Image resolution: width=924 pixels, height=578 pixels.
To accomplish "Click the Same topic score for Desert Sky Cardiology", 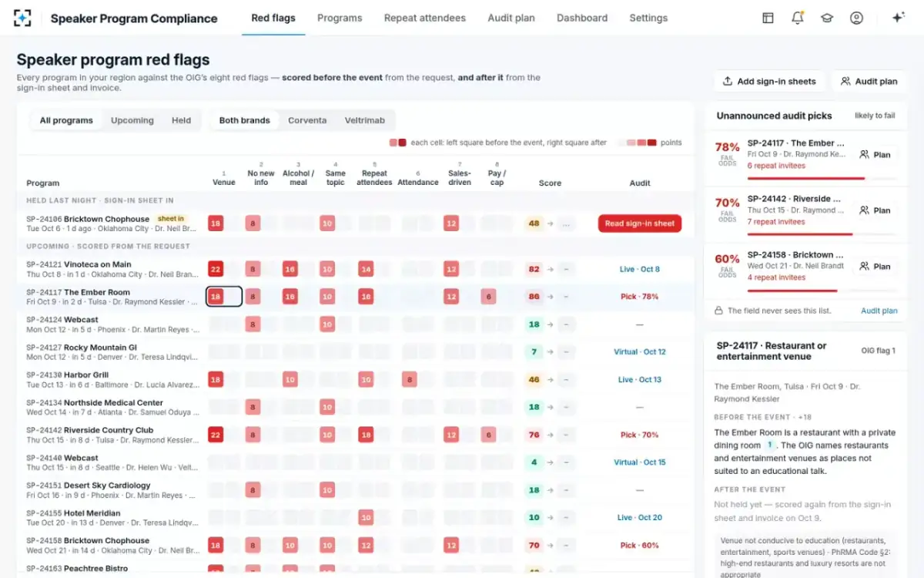I will (327, 490).
